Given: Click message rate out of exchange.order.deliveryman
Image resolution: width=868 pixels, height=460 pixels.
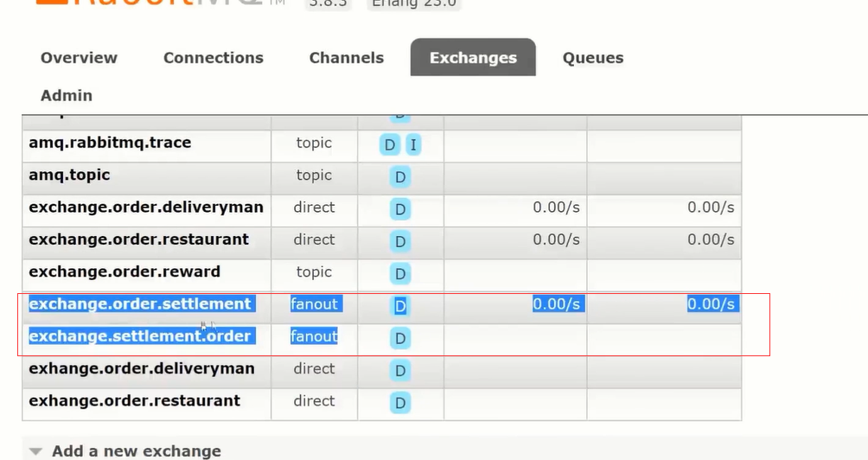Looking at the screenshot, I should click(x=711, y=207).
